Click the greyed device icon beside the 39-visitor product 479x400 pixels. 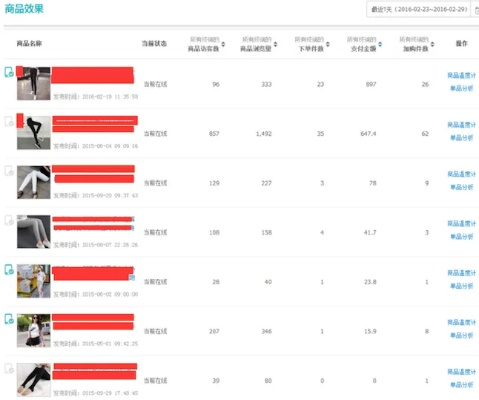coord(9,368)
